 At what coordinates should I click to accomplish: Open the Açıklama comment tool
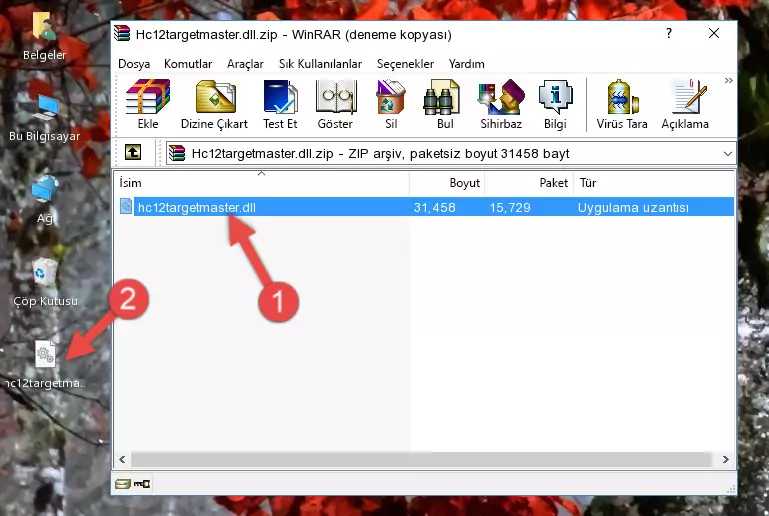coord(685,104)
